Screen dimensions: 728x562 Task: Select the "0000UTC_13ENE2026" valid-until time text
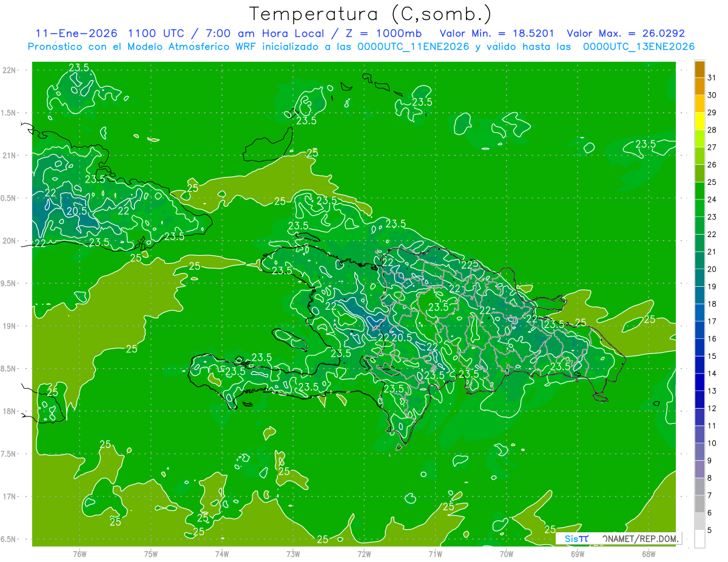tap(639, 47)
